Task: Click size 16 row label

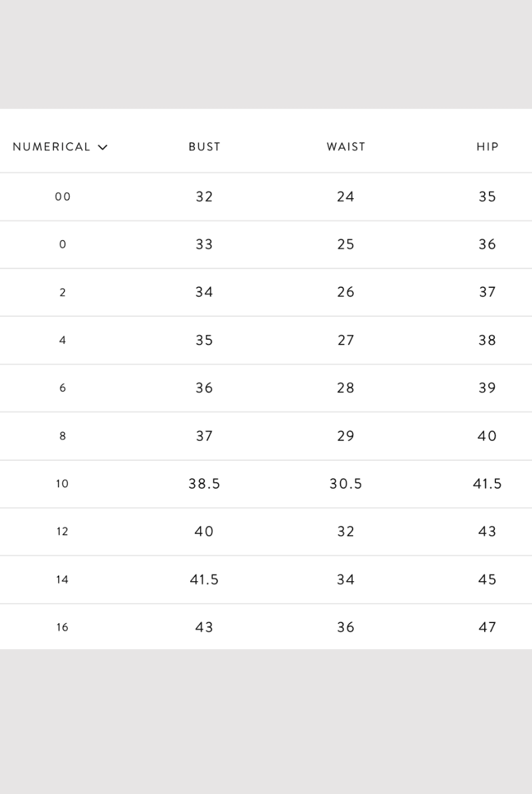Action: point(63,627)
